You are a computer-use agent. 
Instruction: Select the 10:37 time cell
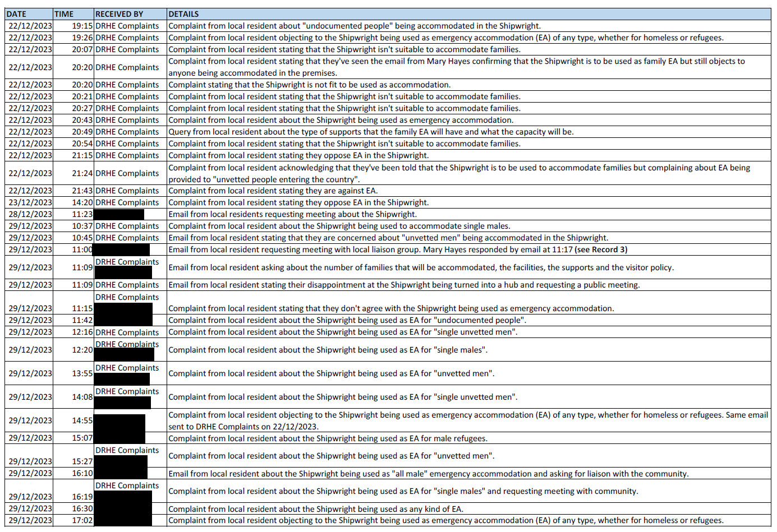73,226
